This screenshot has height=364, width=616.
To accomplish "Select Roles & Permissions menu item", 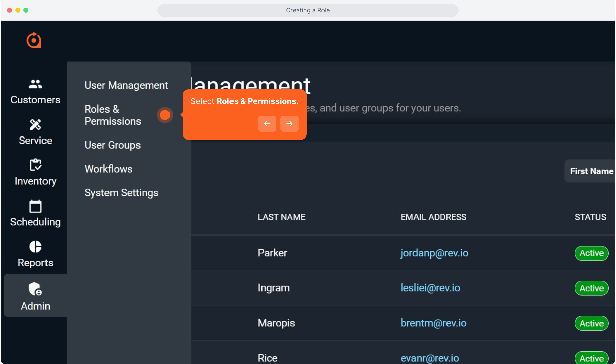I will click(x=113, y=115).
